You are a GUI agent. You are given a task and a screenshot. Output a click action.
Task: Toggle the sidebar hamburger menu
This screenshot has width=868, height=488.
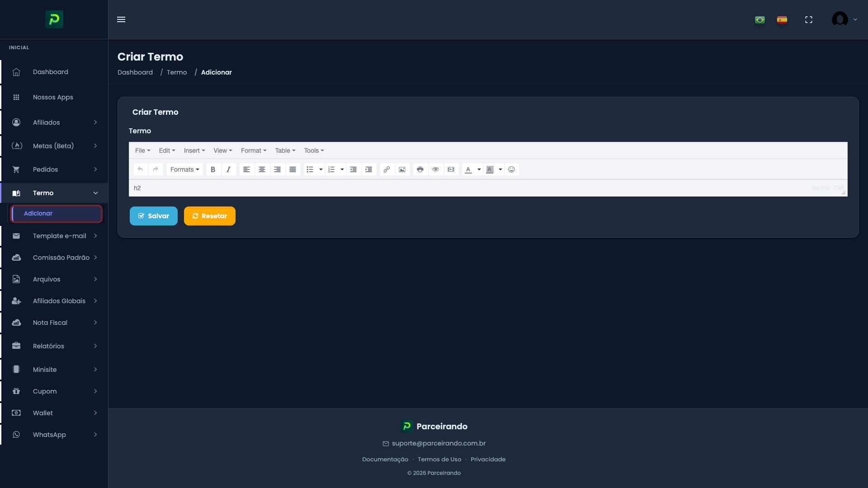click(x=121, y=19)
